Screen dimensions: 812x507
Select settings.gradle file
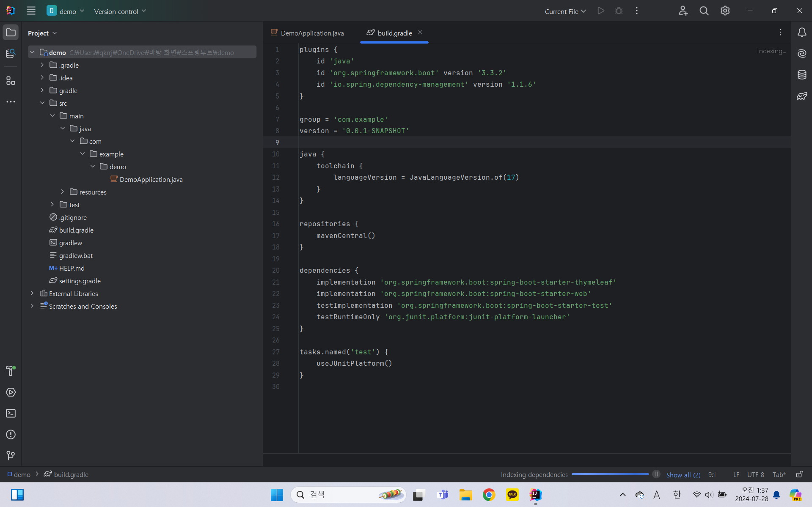coord(75,281)
